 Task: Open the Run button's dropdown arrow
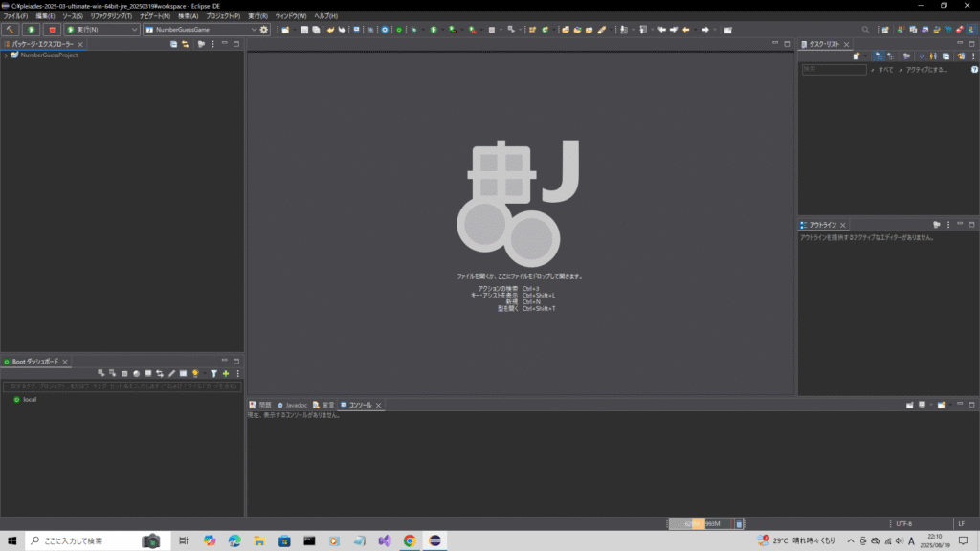coord(442,30)
